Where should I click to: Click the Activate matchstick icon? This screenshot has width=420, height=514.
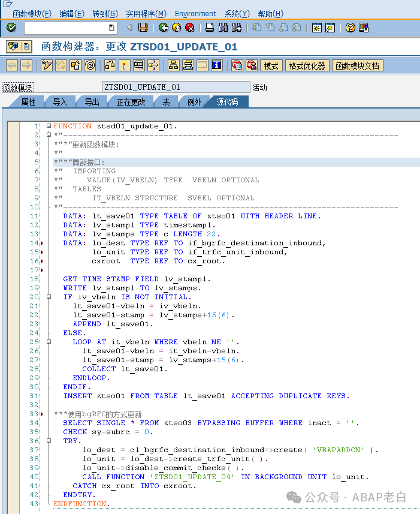click(x=125, y=65)
